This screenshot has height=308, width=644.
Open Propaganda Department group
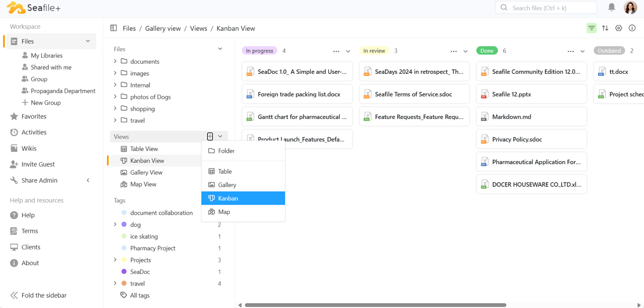coord(63,91)
